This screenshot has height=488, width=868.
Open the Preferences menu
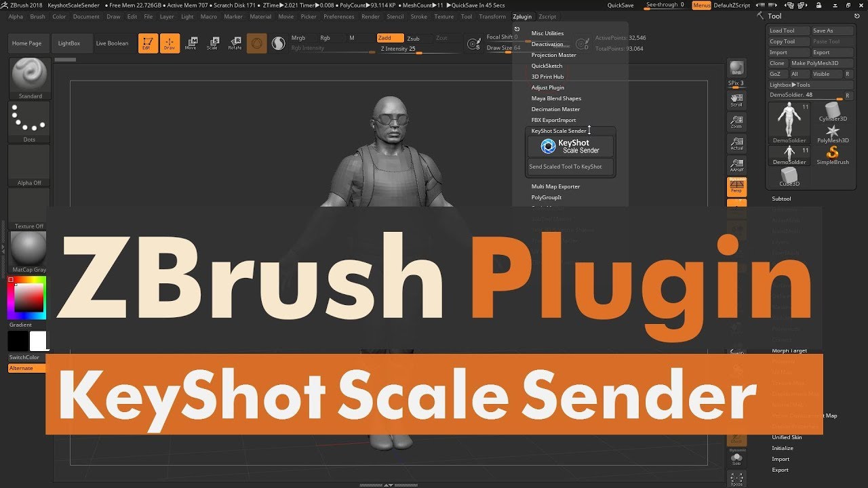[338, 16]
